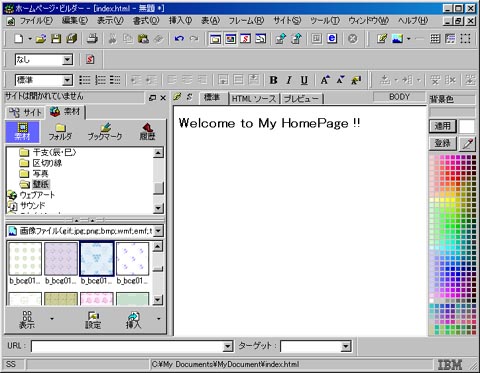
Task: Click the Undo arrow icon
Action: tap(179, 39)
